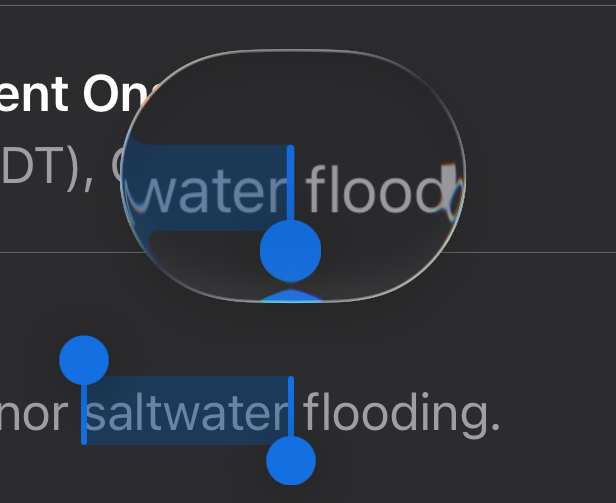Click the highlighted word "saltwater"
The width and height of the screenshot is (616, 503).
187,413
